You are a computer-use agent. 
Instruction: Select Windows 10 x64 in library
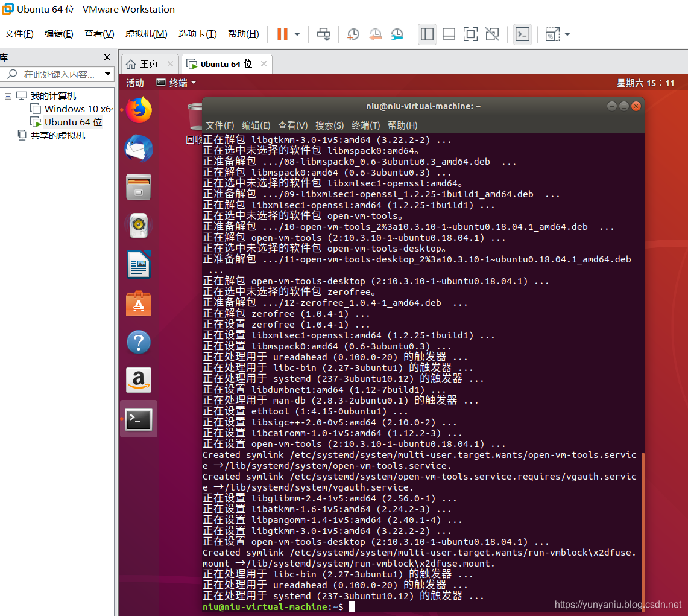tap(78, 109)
